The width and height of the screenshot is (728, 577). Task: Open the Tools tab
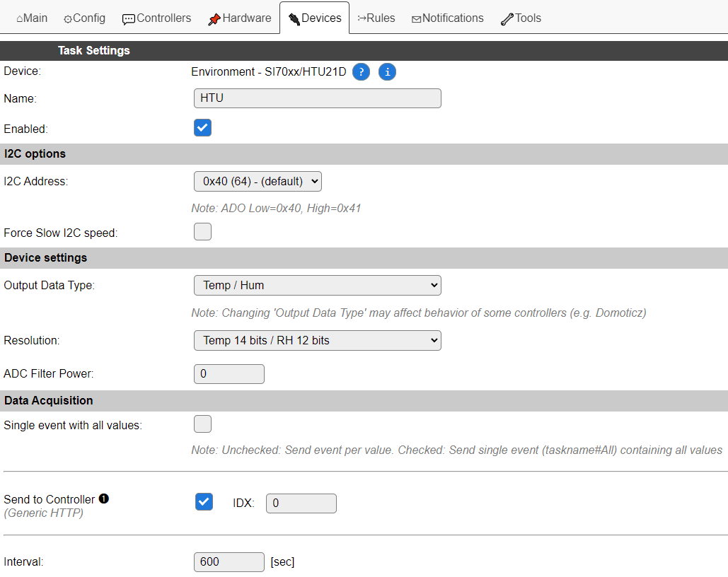pyautogui.click(x=521, y=18)
